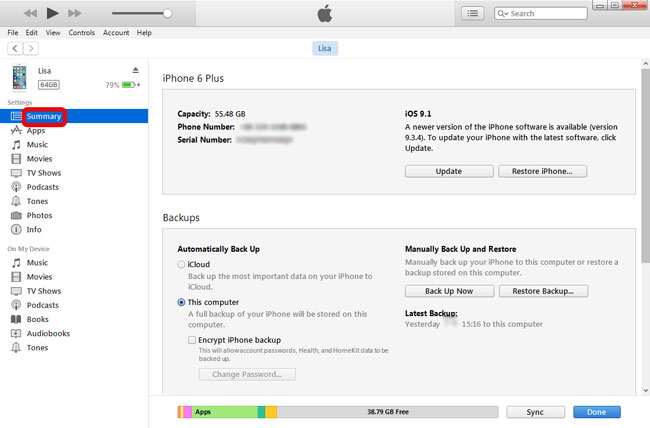Viewport: 650px width, 428px height.
Task: Click the Back Up Now button
Action: (x=449, y=291)
